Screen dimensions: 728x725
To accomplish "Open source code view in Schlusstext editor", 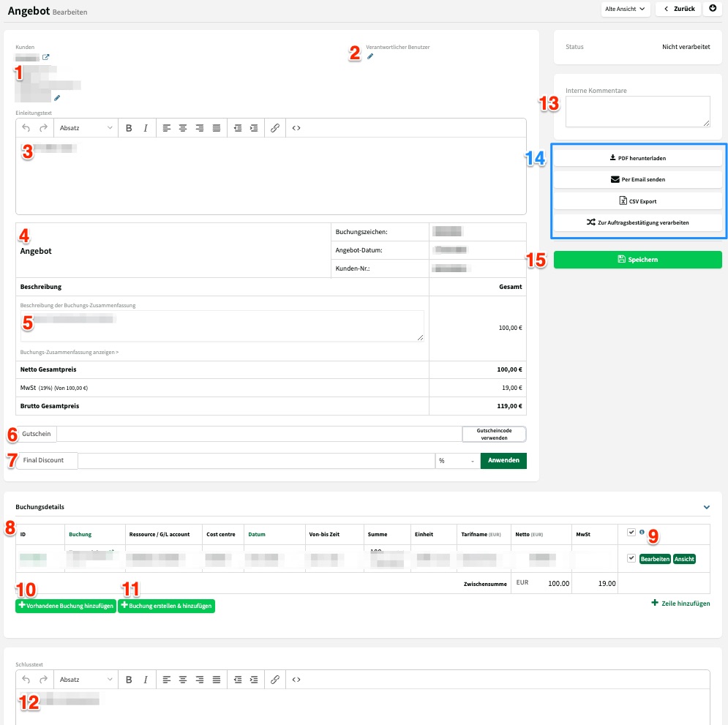I will [296, 680].
